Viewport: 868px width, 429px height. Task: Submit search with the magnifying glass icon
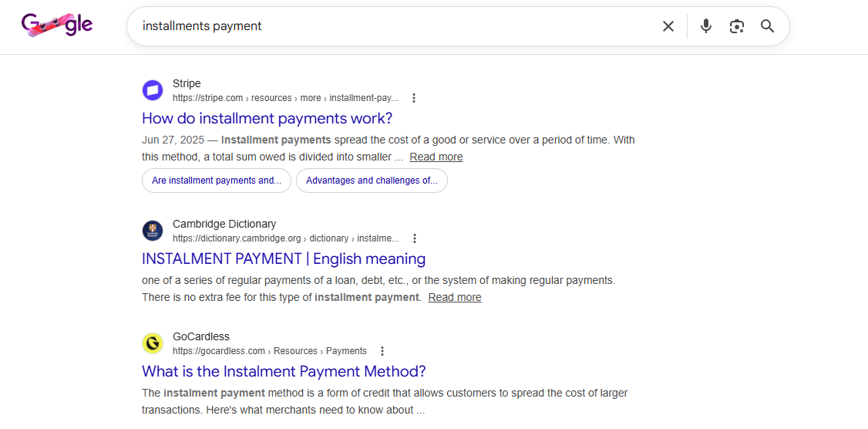(767, 26)
